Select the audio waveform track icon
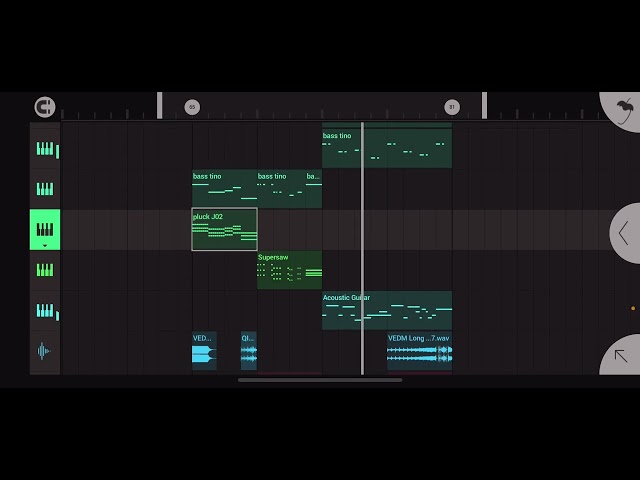This screenshot has width=640, height=480. [44, 351]
